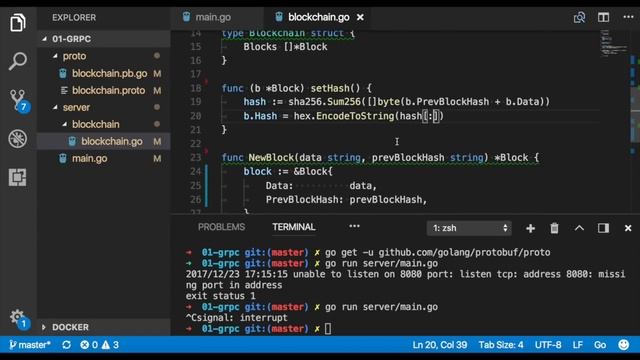The image size is (640, 360).
Task: Click line number 23 in the gutter
Action: (x=196, y=158)
